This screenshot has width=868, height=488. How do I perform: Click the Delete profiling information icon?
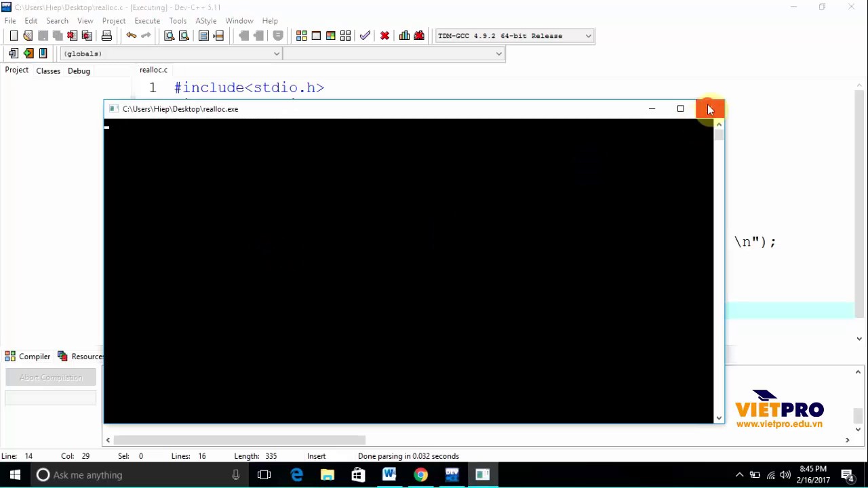coord(419,36)
